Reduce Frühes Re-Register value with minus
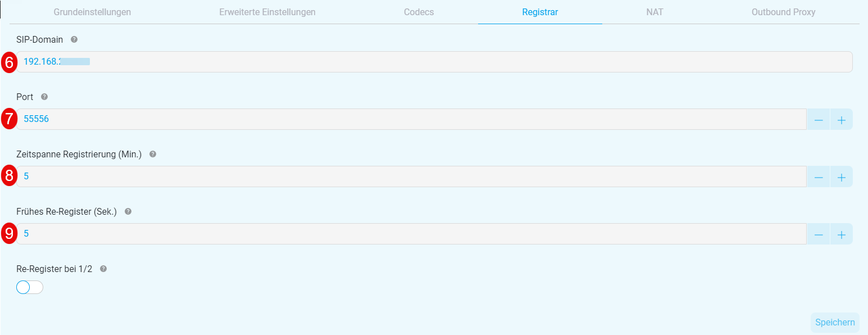868x335 pixels. click(819, 234)
